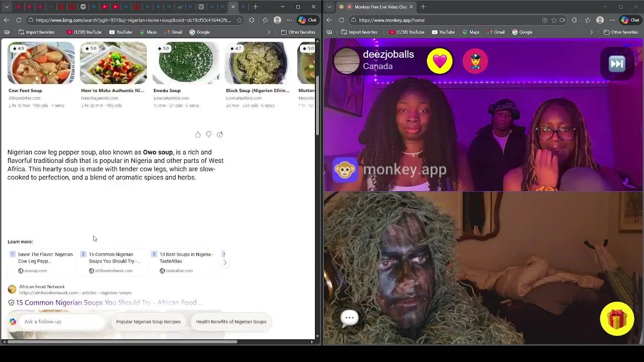Click Popular Nigerian Soup Recipes suggestion
This screenshot has height=362, width=644.
click(x=148, y=322)
